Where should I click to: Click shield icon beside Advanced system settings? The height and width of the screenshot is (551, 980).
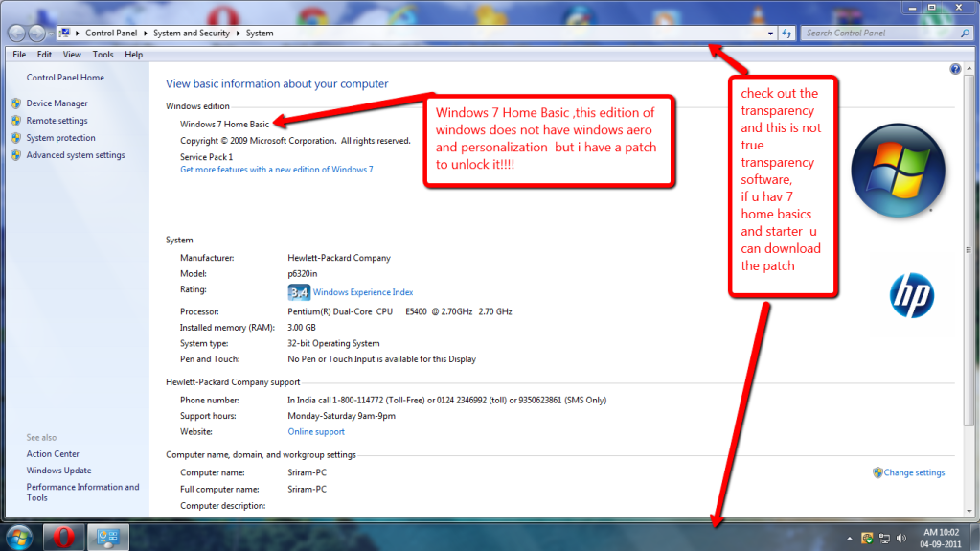[x=15, y=155]
